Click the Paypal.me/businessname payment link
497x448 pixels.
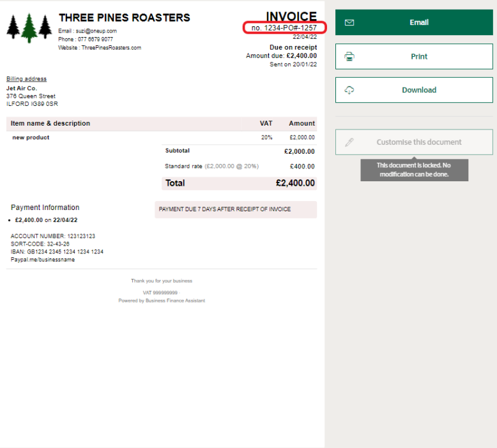click(x=43, y=260)
